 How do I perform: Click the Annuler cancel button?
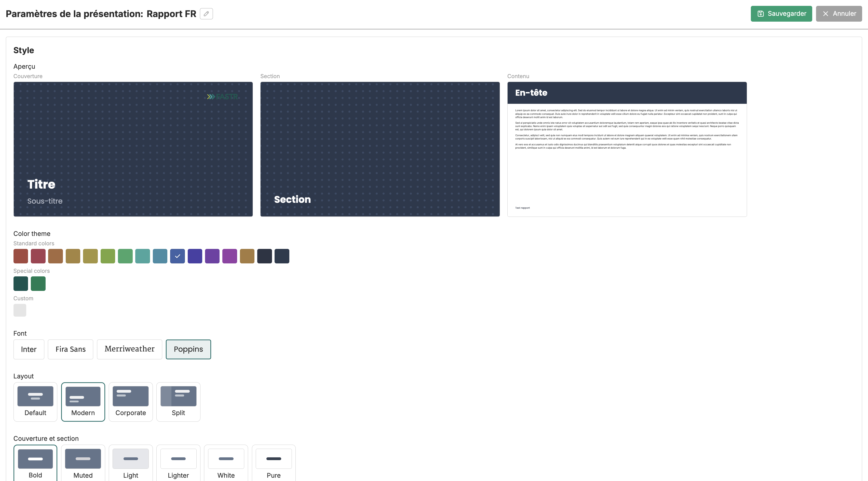click(839, 14)
